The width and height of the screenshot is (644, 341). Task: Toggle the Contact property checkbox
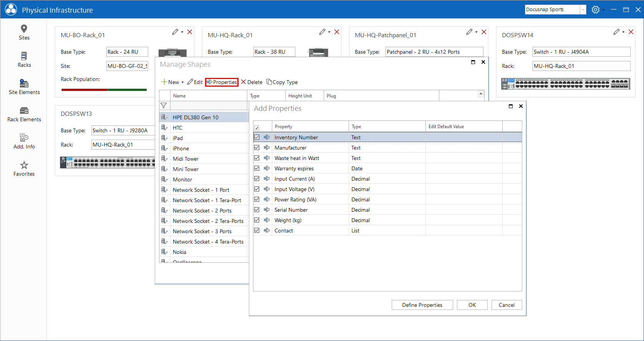click(x=257, y=230)
